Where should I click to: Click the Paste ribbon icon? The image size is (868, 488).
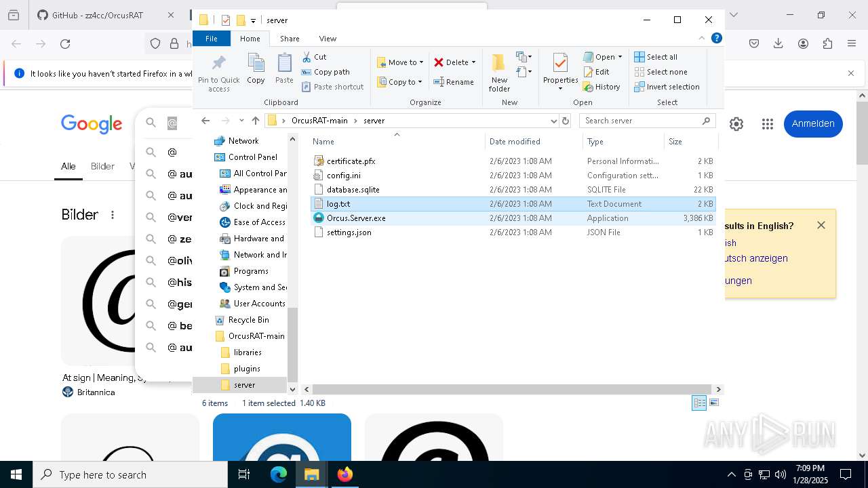(x=284, y=64)
